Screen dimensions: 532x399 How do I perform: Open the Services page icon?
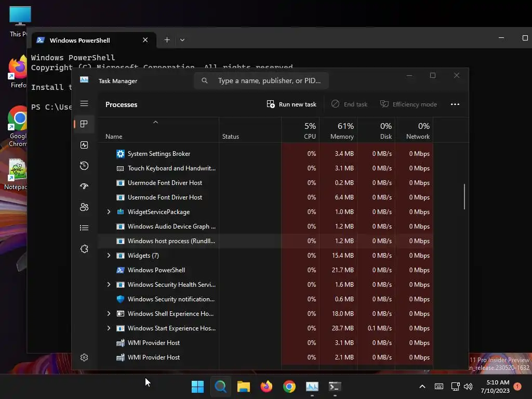(84, 249)
